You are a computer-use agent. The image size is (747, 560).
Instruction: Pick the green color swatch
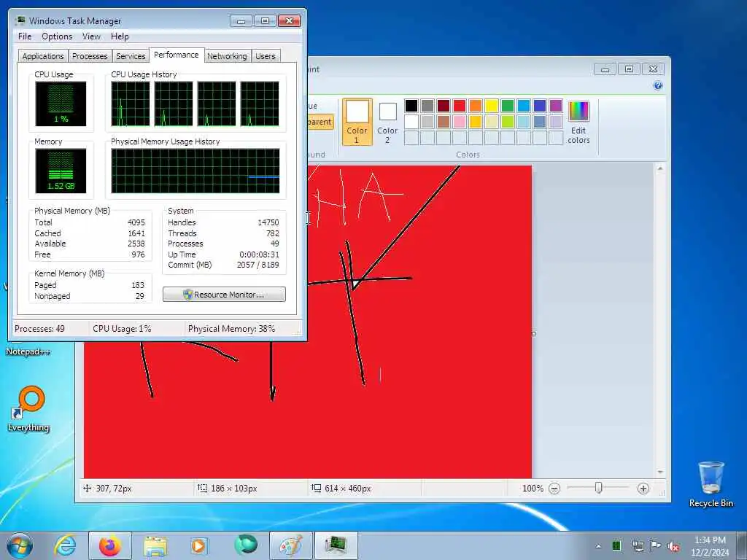[508, 105]
